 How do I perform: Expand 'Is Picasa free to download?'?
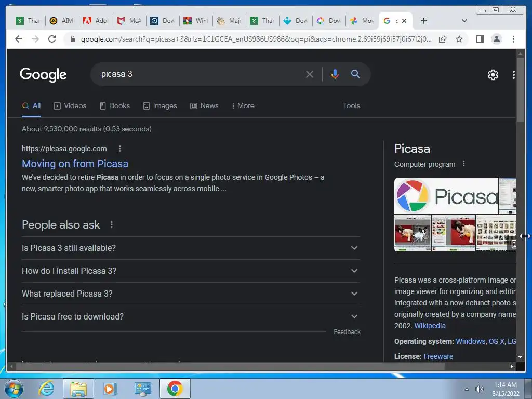191,316
